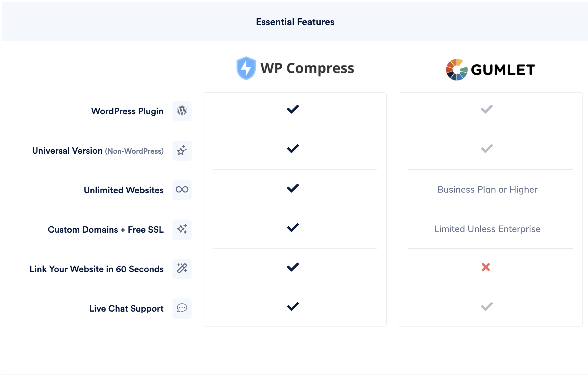This screenshot has width=588, height=375.
Task: Click WP Compress checkmark for Live Chat Support
Action: click(x=293, y=307)
